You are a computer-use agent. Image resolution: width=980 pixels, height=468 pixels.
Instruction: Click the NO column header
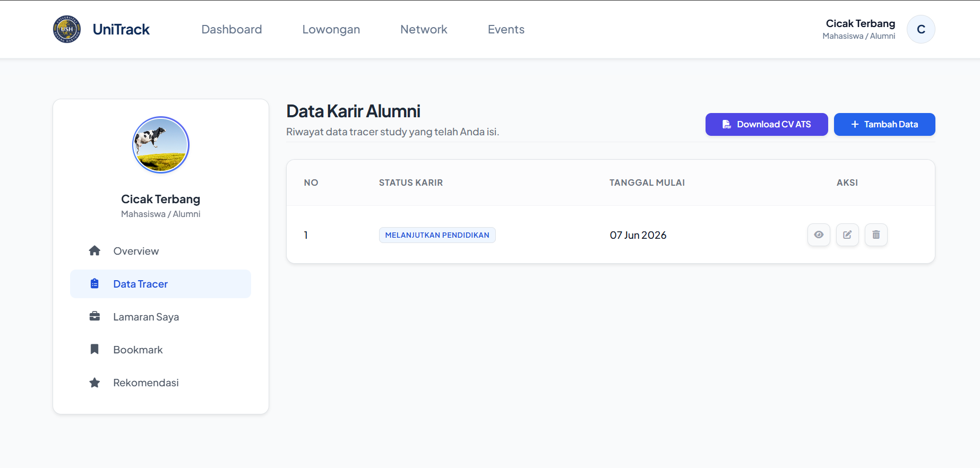tap(311, 183)
